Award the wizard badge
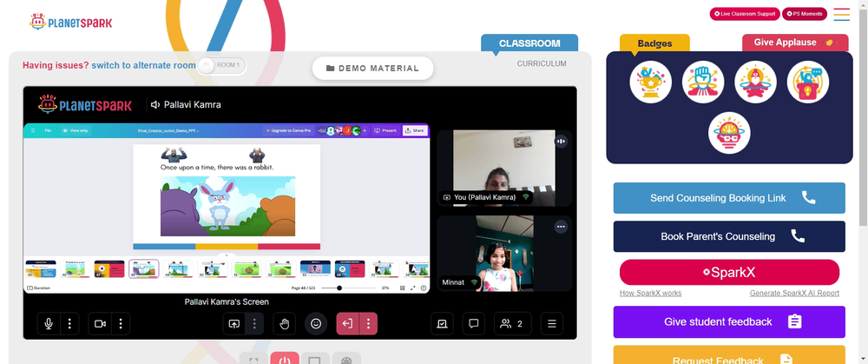868x364 pixels. click(x=756, y=82)
